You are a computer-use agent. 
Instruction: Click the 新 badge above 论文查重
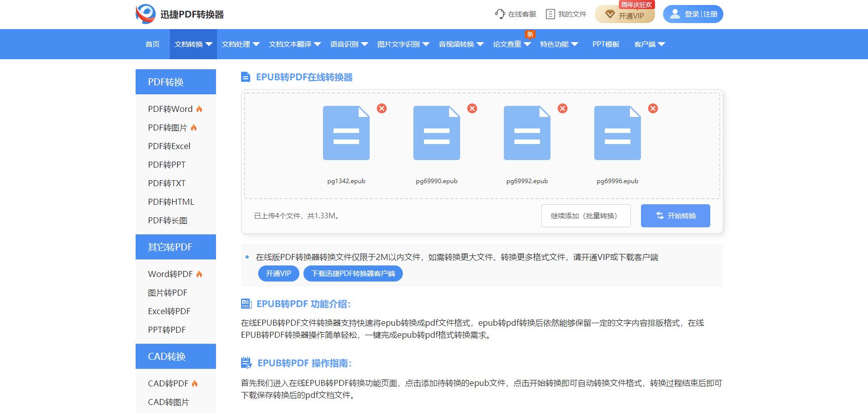point(530,34)
